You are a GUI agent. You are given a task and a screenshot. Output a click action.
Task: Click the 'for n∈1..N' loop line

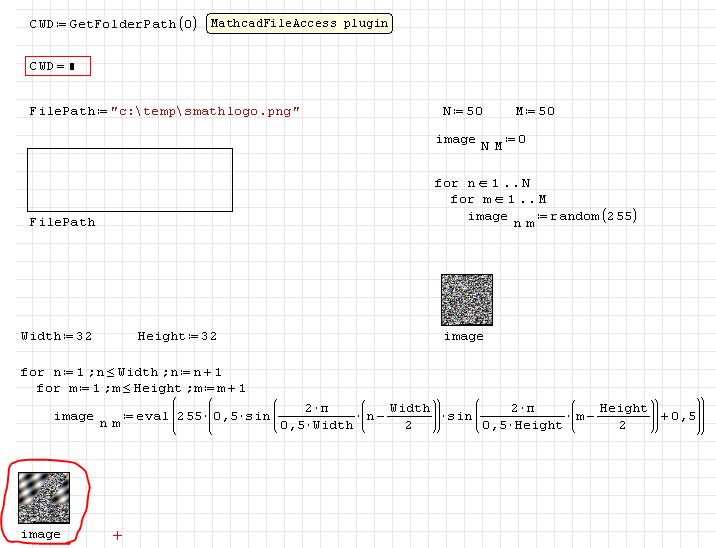pos(482,183)
